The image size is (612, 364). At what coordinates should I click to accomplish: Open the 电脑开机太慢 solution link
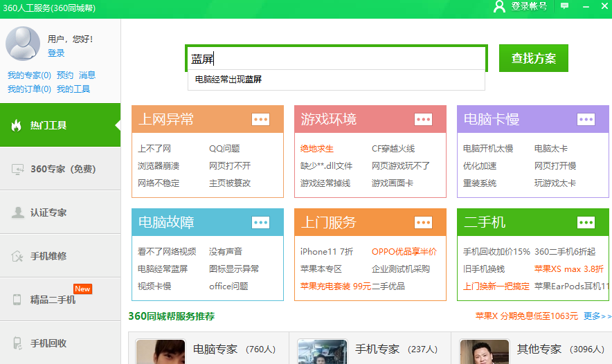coord(488,148)
